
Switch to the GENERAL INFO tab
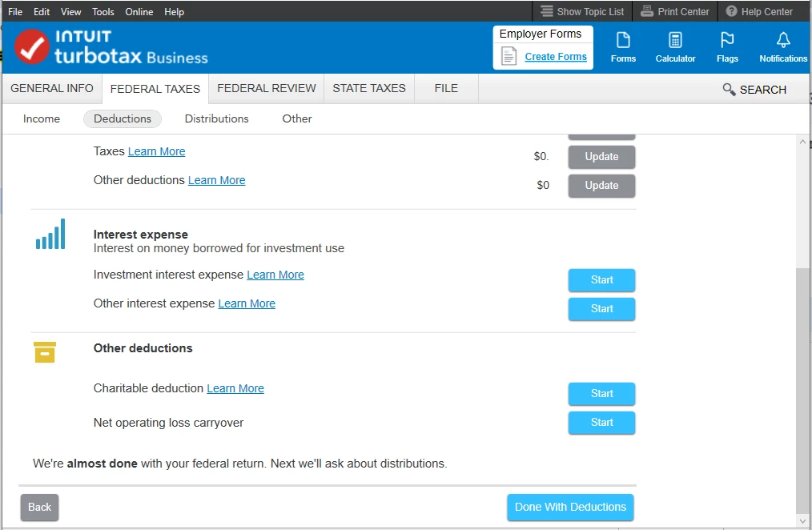(x=52, y=89)
